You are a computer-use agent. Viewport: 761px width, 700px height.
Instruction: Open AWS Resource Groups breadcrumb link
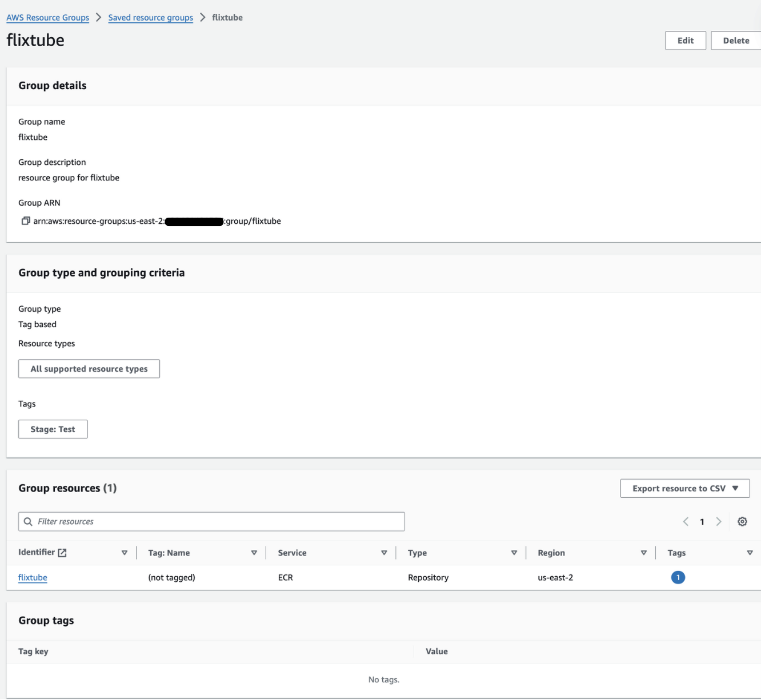pos(48,18)
